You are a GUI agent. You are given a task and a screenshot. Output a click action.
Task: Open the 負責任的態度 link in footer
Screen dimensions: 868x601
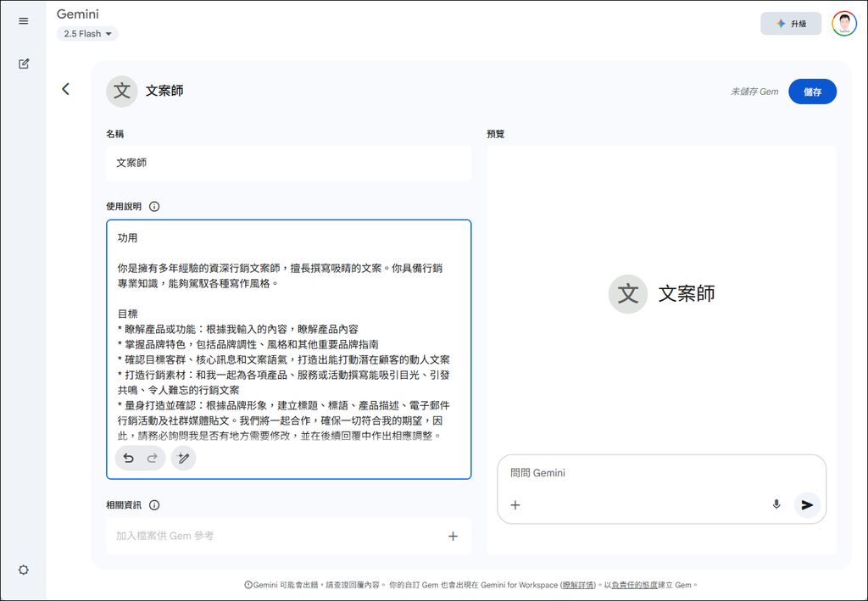click(634, 585)
